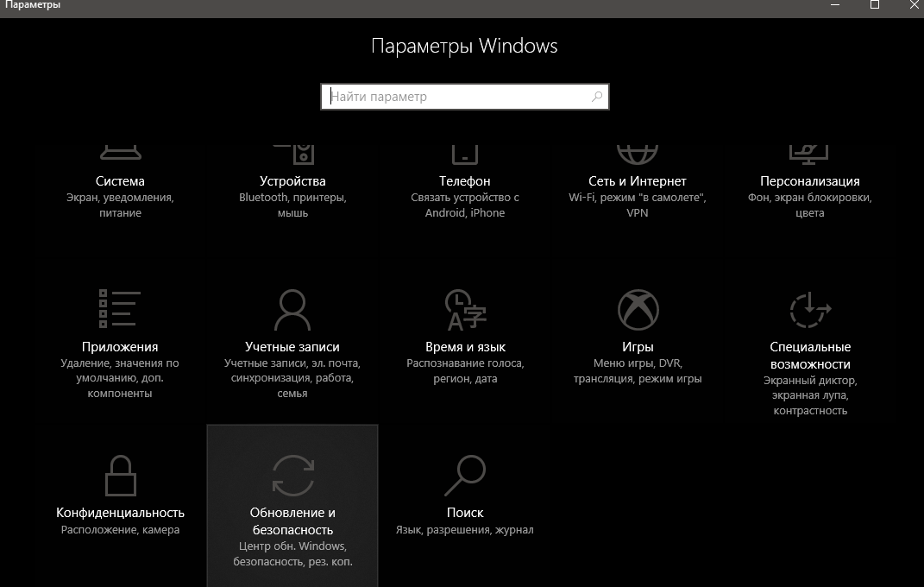The image size is (924, 587).
Task: Choose the Телефон heading
Action: click(x=465, y=181)
